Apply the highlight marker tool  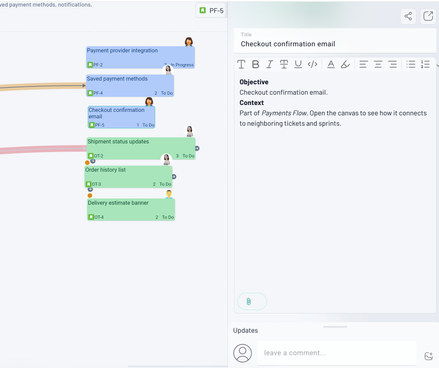tap(345, 64)
